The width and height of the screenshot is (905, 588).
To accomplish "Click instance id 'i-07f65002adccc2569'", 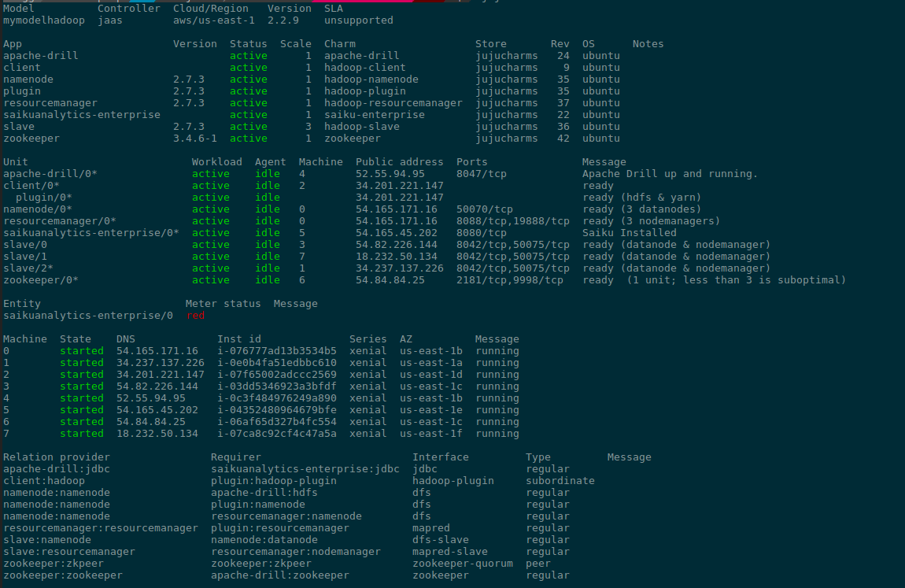I will click(277, 375).
